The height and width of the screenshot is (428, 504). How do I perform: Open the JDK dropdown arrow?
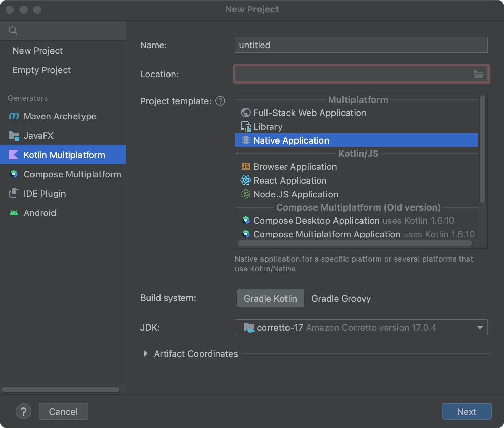(480, 328)
